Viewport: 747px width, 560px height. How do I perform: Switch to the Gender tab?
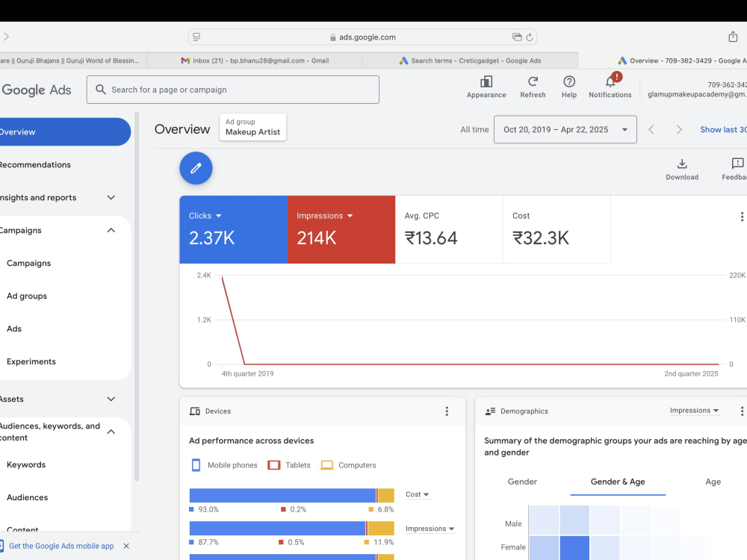(522, 482)
